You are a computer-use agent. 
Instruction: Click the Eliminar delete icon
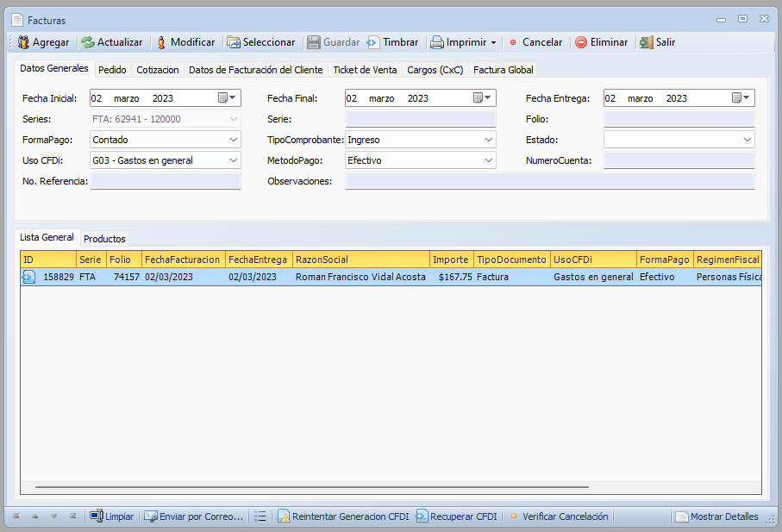pyautogui.click(x=582, y=42)
